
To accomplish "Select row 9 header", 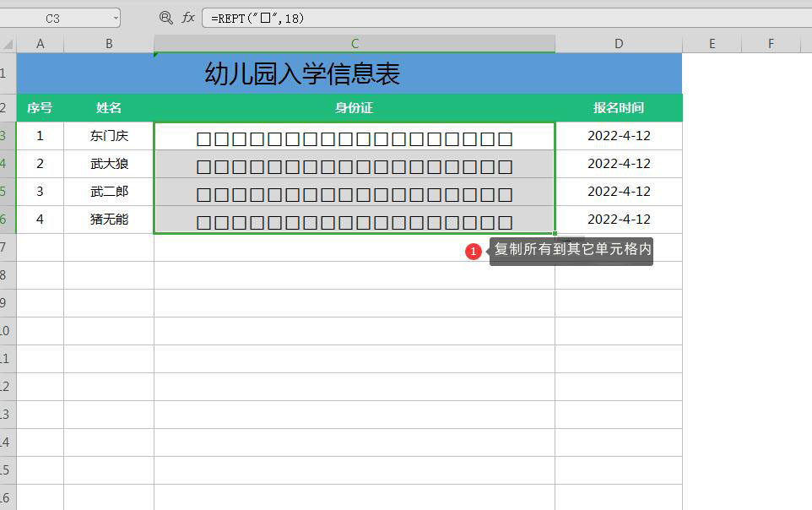I will (8, 303).
